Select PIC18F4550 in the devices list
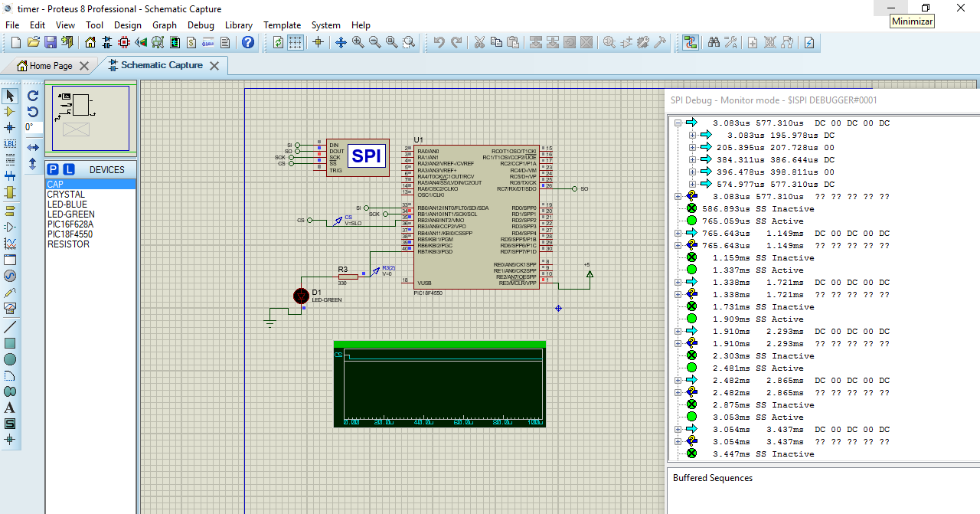Screen dimensions: 980x514 tap(70, 234)
